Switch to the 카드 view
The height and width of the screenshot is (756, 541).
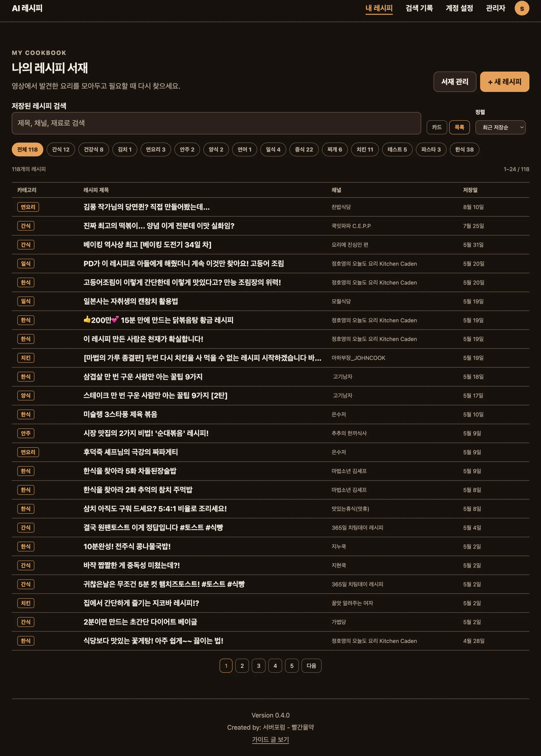[x=436, y=127]
